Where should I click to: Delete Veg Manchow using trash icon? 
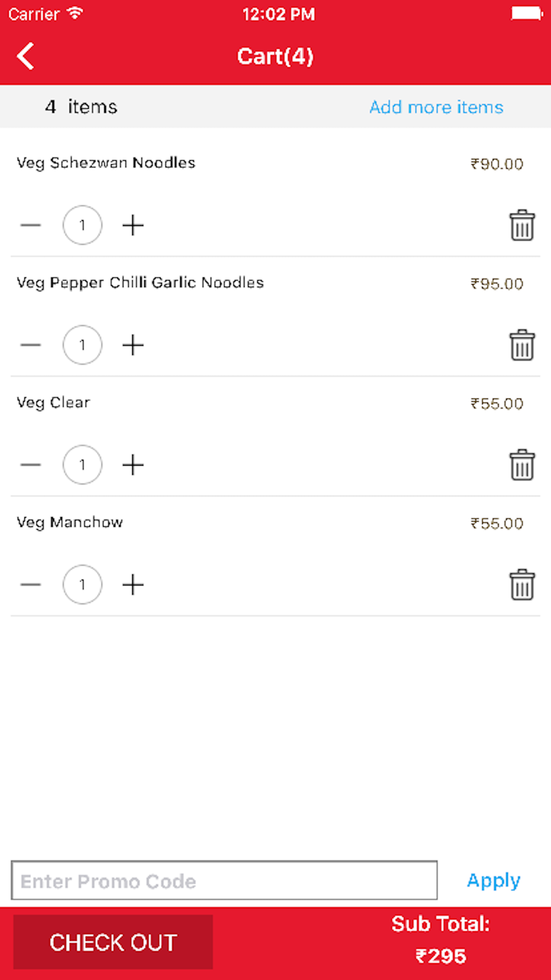pos(522,584)
